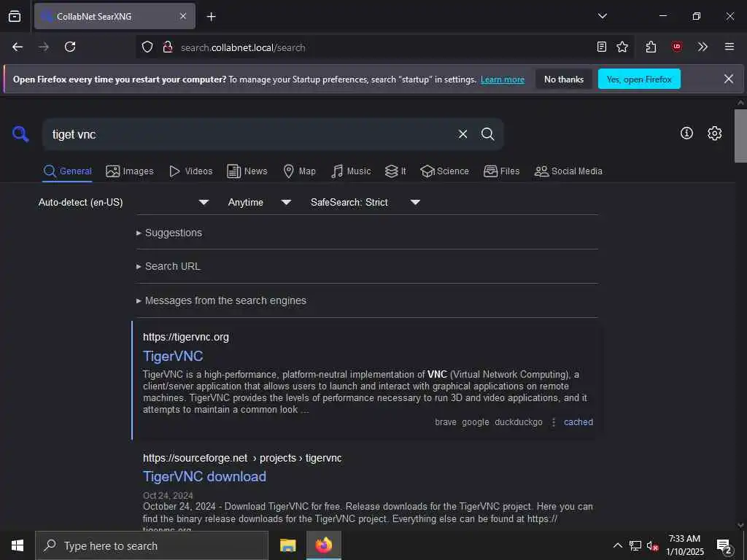Expand Messages from the search engines
Image resolution: width=747 pixels, height=560 pixels.
222,301
